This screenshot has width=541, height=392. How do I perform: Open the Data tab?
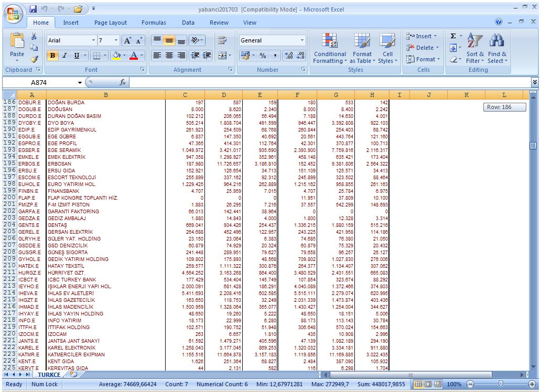188,23
